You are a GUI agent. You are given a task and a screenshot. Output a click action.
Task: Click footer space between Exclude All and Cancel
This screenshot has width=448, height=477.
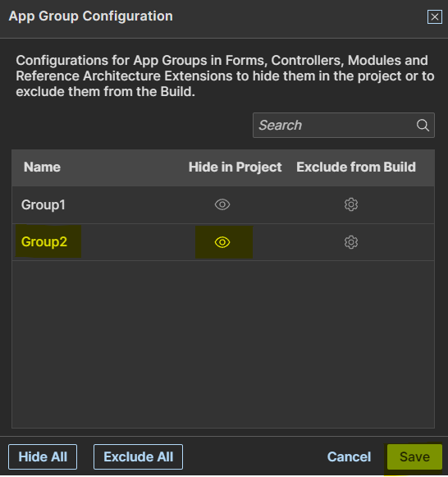254,457
